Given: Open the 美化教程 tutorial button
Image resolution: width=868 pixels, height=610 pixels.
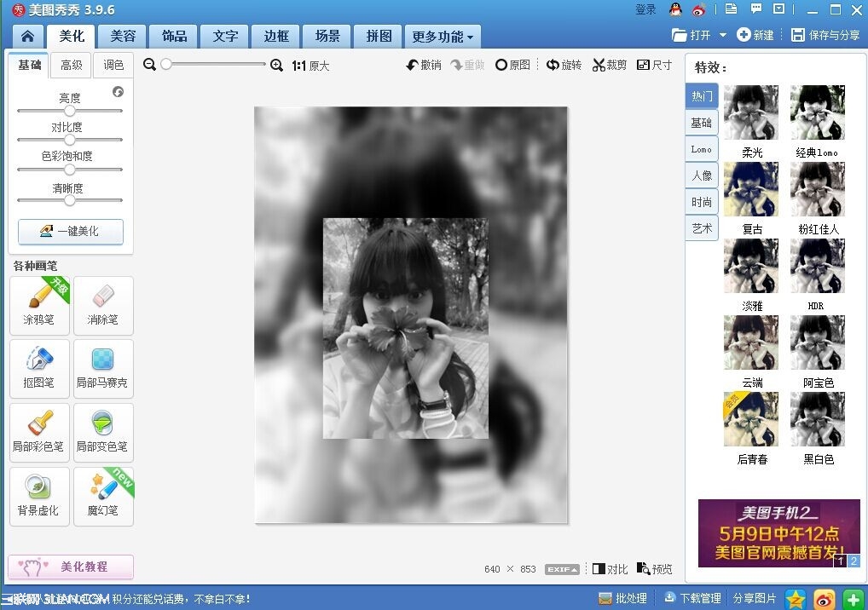Looking at the screenshot, I should [x=70, y=567].
